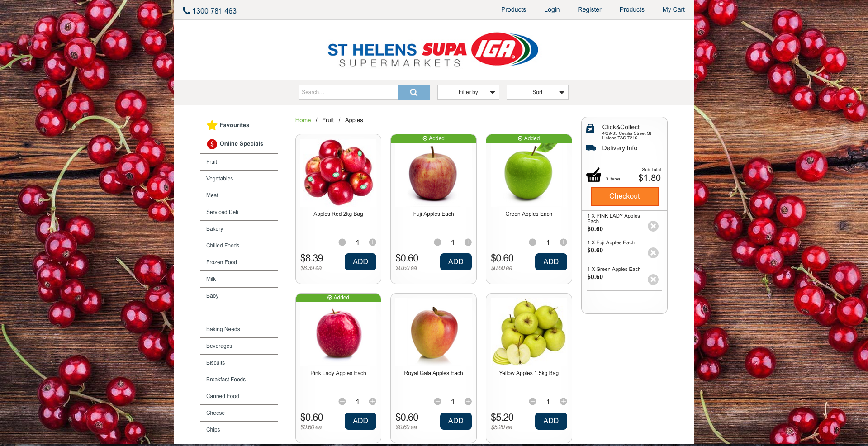Add Royal Gala Apples Each to cart
The image size is (868, 446).
tap(455, 421)
